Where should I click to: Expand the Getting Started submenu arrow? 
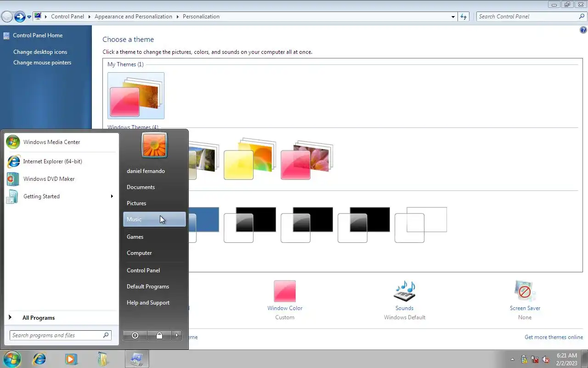point(112,196)
